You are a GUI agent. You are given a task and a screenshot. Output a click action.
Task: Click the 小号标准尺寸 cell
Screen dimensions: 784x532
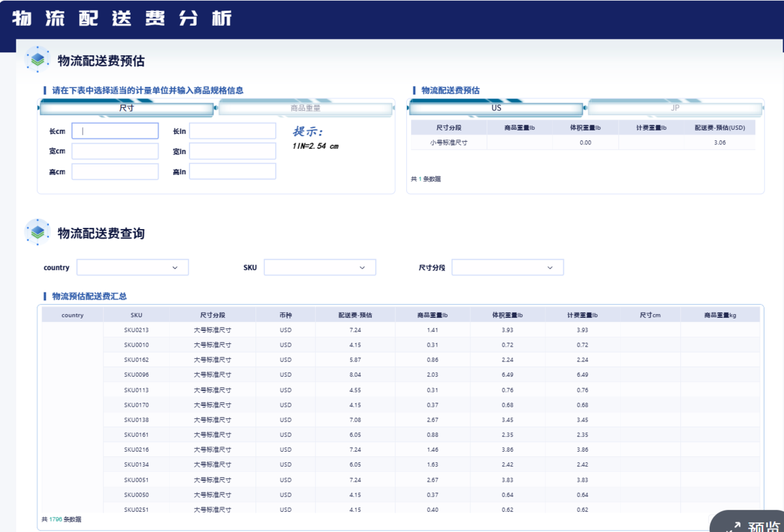[449, 142]
